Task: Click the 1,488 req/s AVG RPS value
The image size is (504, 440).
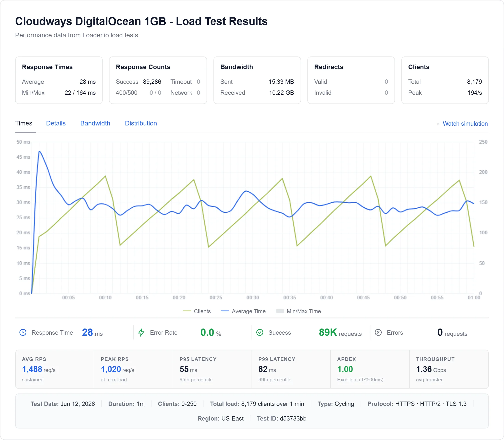Action: click(39, 369)
